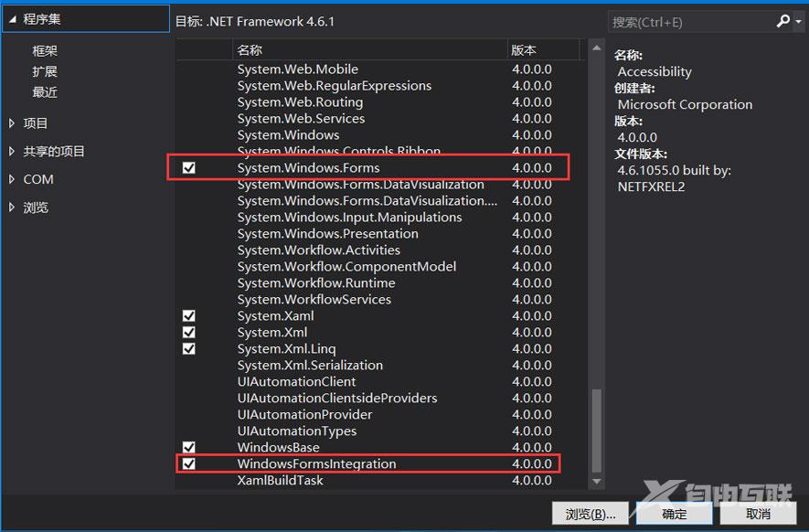Viewport: 809px width, 532px height.
Task: Cancel with the 取消 button
Action: (x=758, y=514)
